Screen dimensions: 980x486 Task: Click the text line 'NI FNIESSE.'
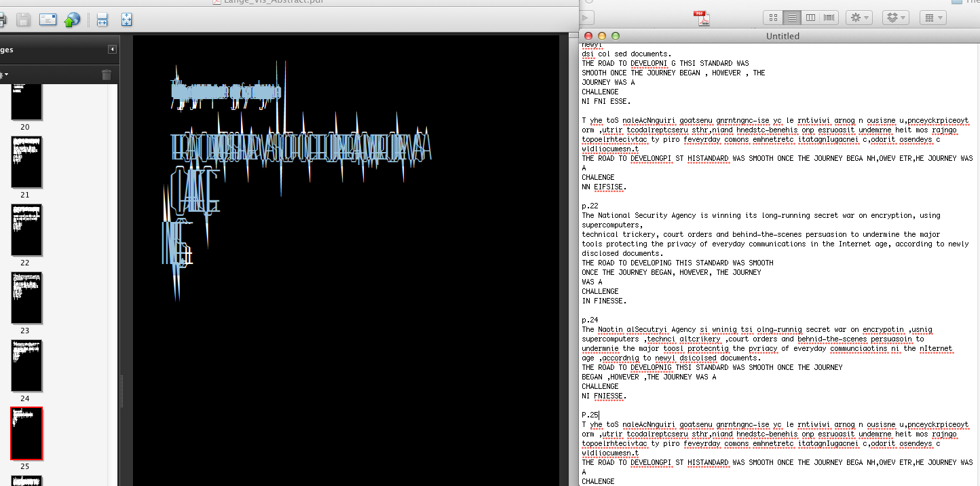[x=604, y=396]
